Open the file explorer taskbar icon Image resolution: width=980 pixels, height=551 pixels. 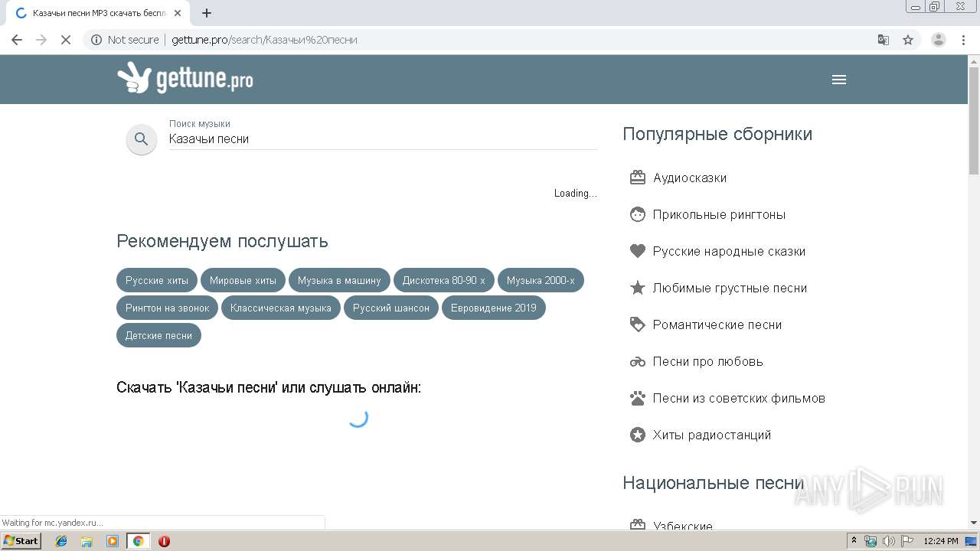[x=87, y=541]
